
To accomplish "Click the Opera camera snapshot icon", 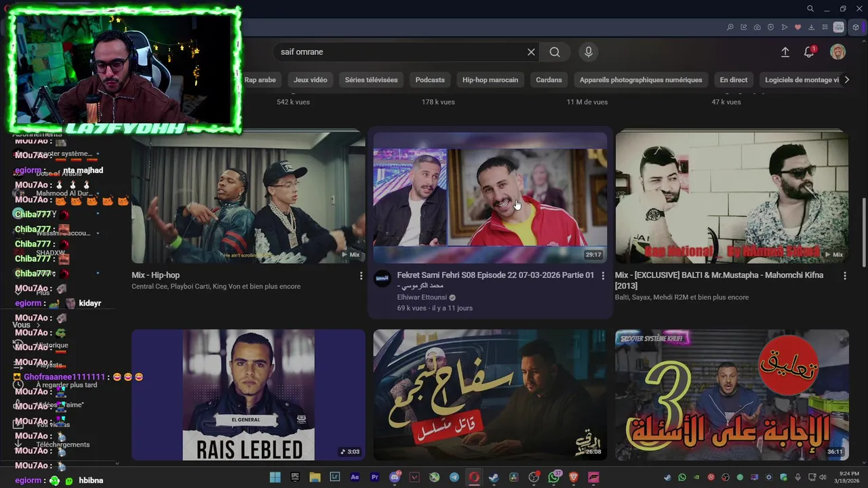I will (757, 27).
